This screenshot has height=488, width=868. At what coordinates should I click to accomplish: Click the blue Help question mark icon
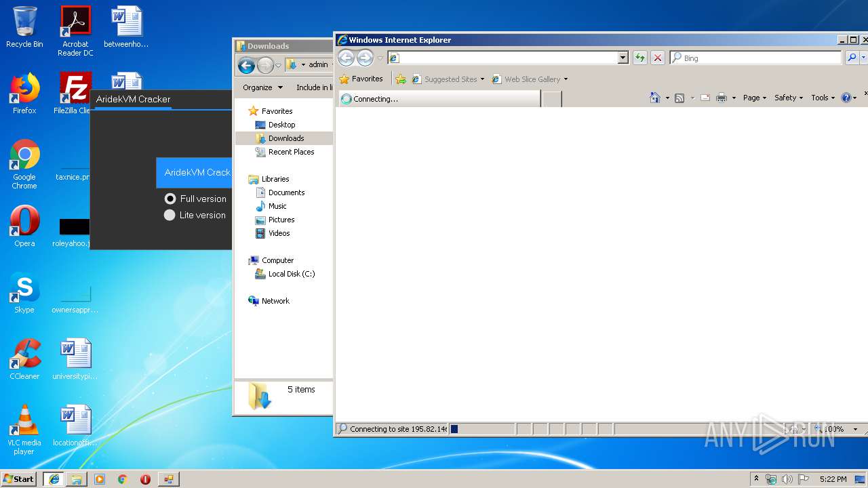846,98
